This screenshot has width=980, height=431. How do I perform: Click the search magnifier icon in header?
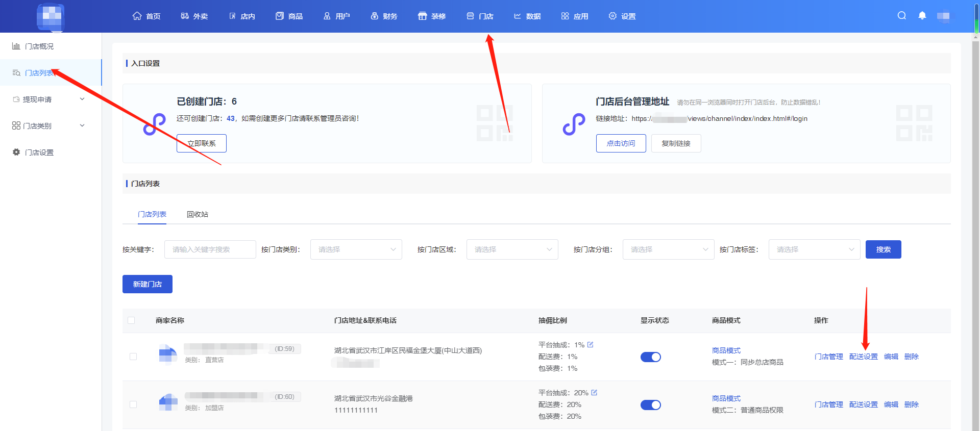coord(902,16)
